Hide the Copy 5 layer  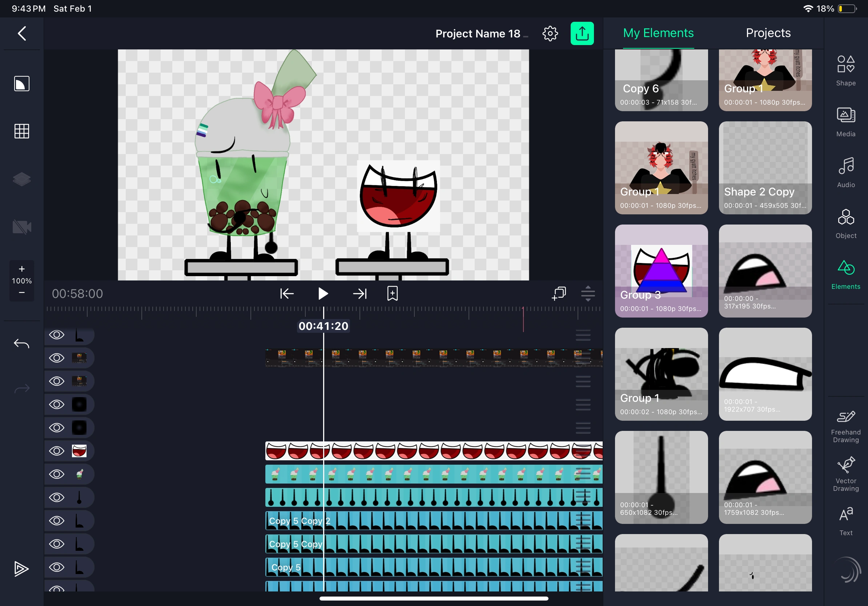click(x=57, y=567)
